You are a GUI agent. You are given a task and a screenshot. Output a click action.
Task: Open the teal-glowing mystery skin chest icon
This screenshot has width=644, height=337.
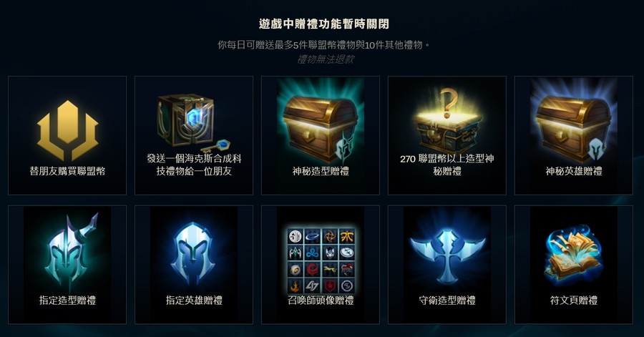321,127
